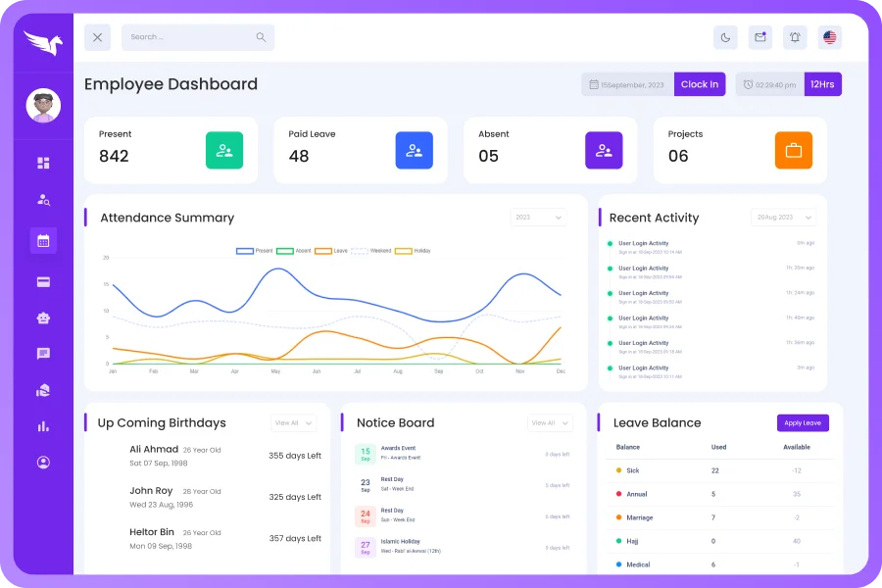The height and width of the screenshot is (588, 882).
Task: Click the mail inbox icon in header
Action: (759, 37)
